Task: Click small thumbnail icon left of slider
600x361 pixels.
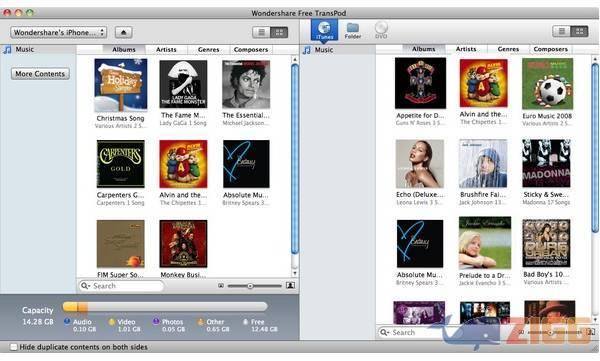Action: [x=221, y=286]
